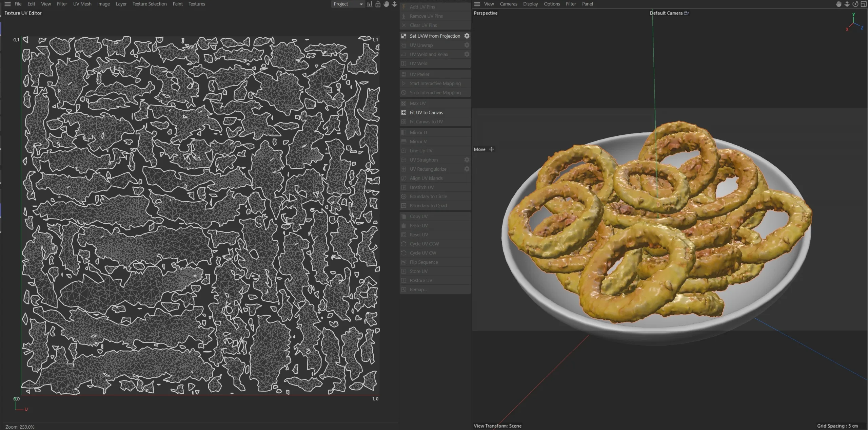Click the histogram icon next to Project selector

pyautogui.click(x=369, y=4)
